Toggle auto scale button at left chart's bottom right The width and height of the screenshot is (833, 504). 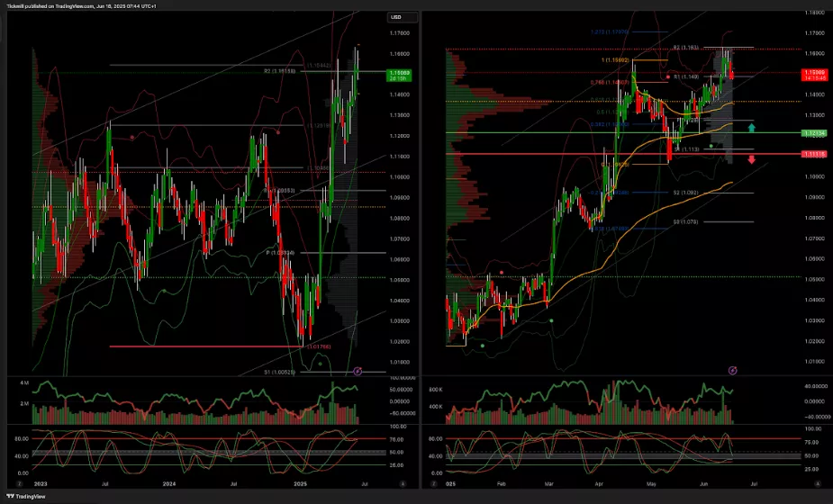pyautogui.click(x=402, y=483)
